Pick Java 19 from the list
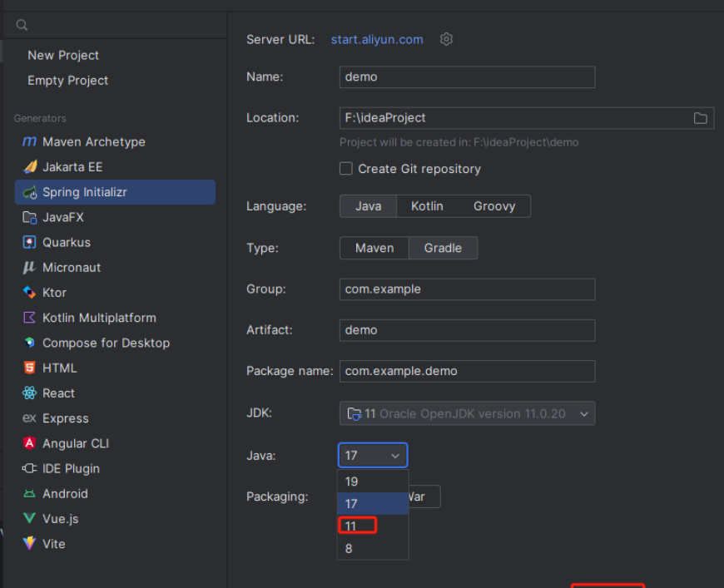 point(373,482)
